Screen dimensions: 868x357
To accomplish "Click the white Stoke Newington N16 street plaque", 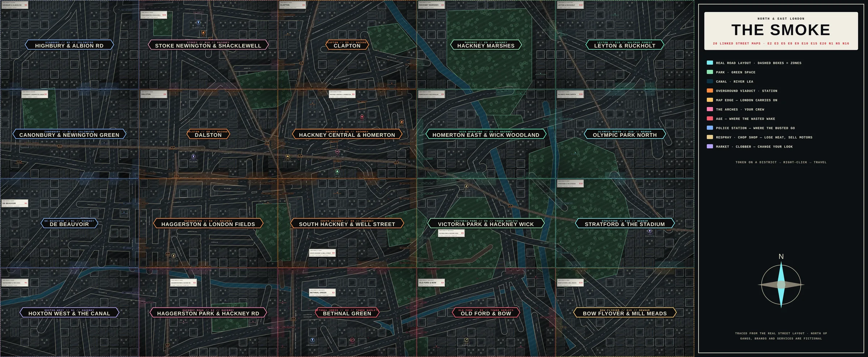I will click(154, 15).
